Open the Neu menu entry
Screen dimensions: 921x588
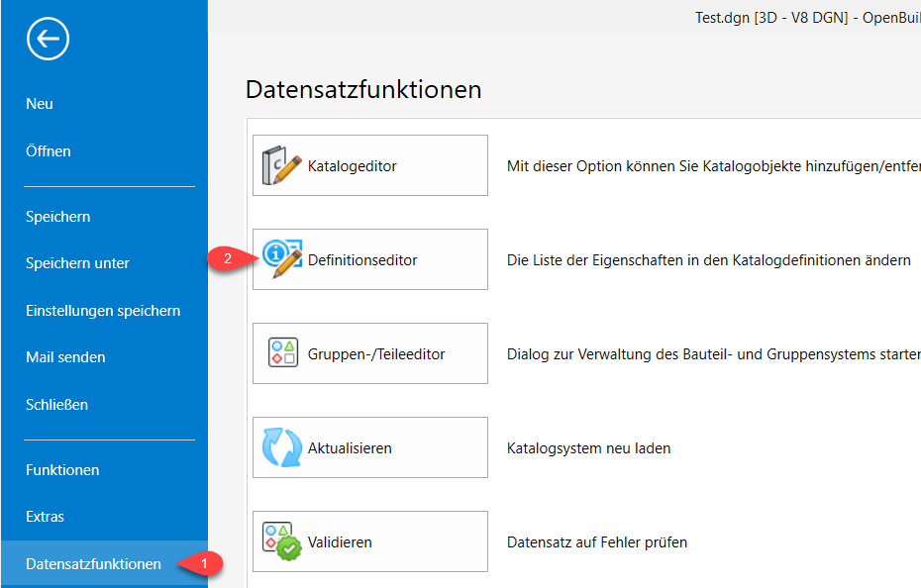(x=40, y=104)
